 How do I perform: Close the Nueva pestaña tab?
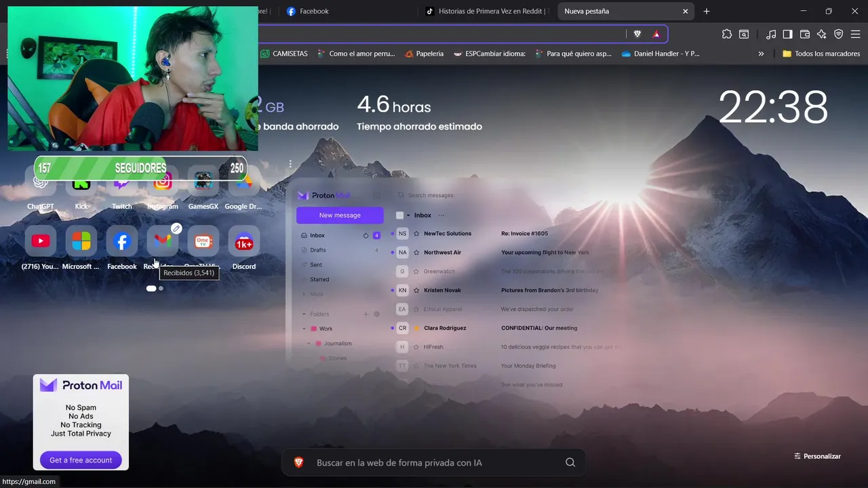coord(685,11)
